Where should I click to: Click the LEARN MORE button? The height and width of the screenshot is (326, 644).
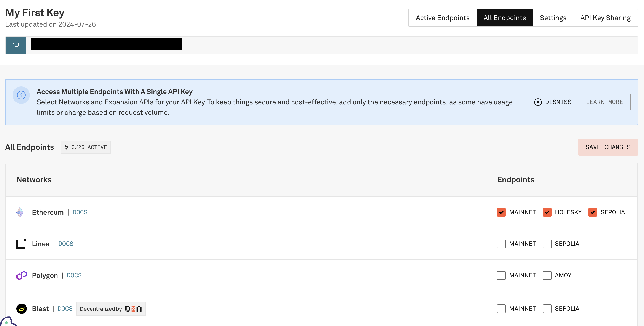[604, 102]
